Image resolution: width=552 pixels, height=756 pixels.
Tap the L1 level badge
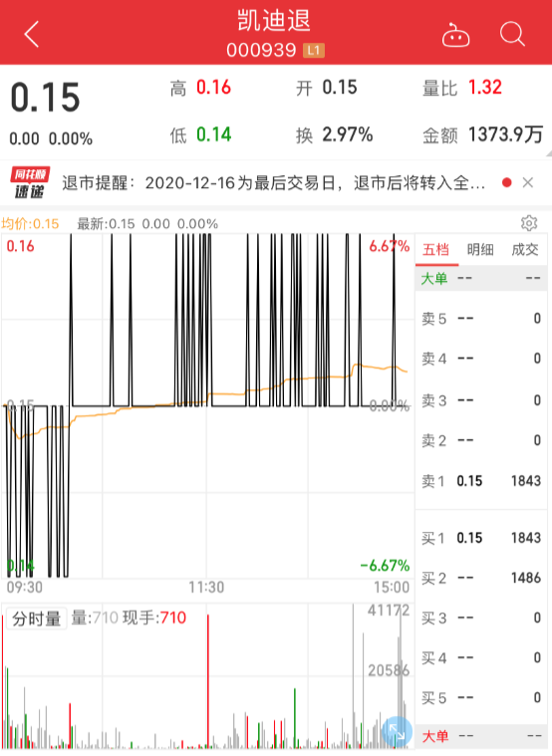pos(314,51)
